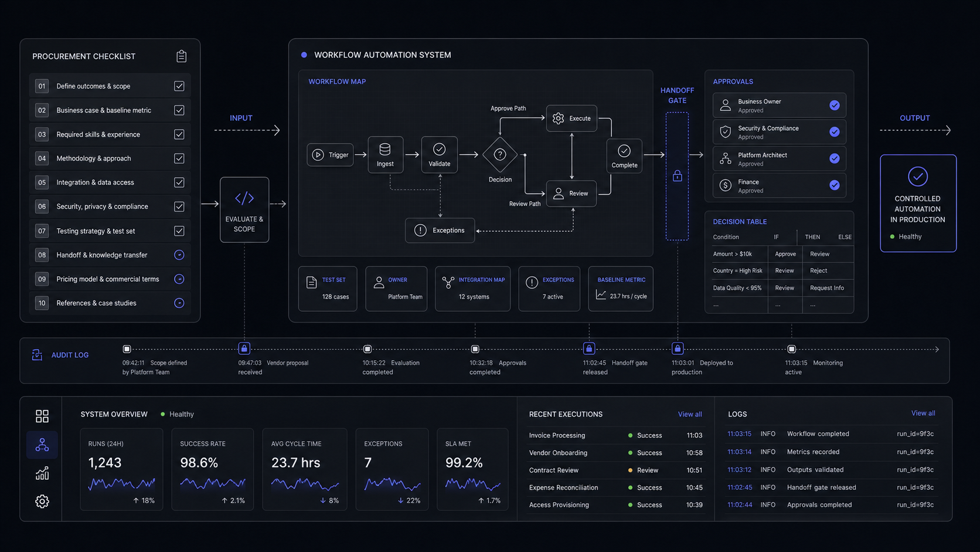Click the Procurement Checklist clipboard icon
The height and width of the screenshot is (552, 980).
[181, 56]
